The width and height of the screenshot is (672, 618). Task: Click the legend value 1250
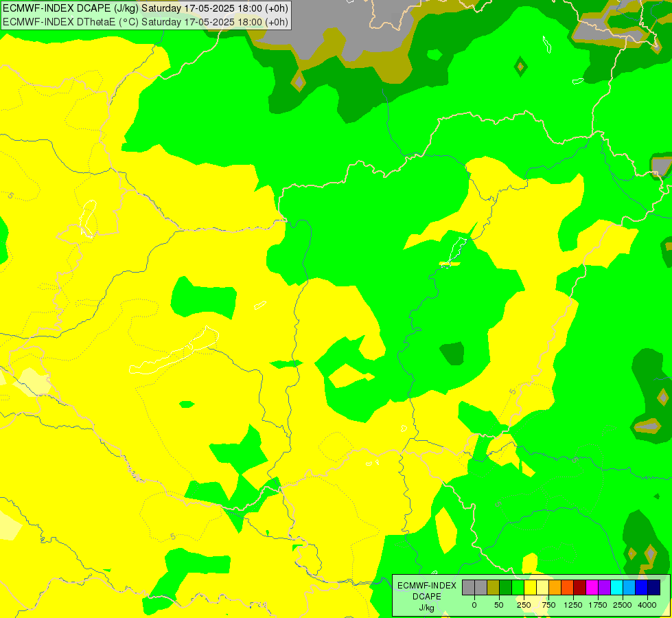coord(573,605)
